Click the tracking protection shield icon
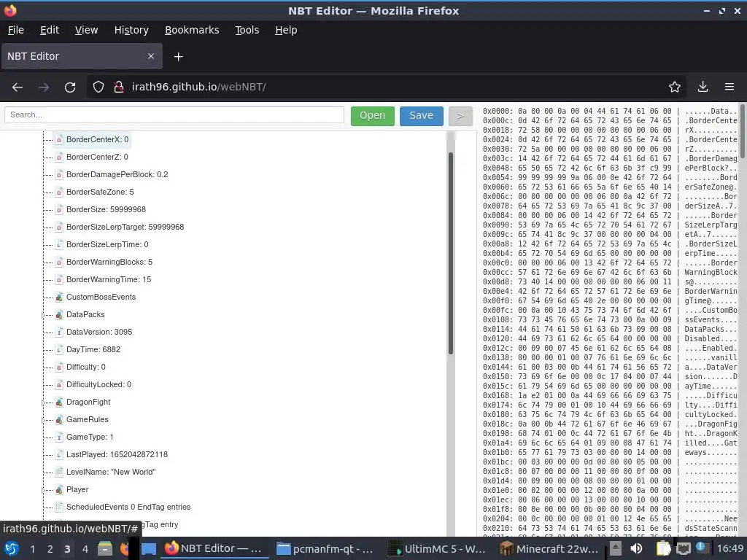747x560 pixels. [98, 87]
